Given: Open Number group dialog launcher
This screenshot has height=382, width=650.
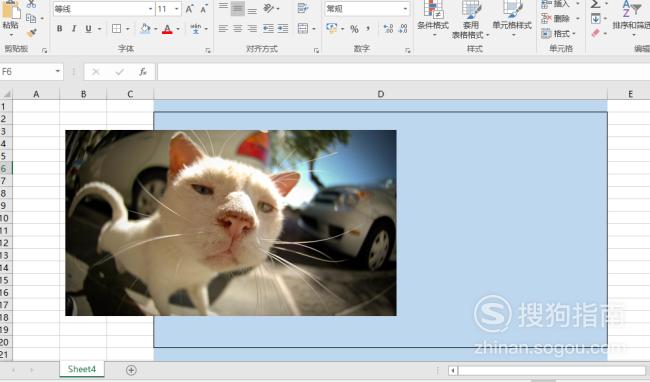Looking at the screenshot, I should pos(408,51).
